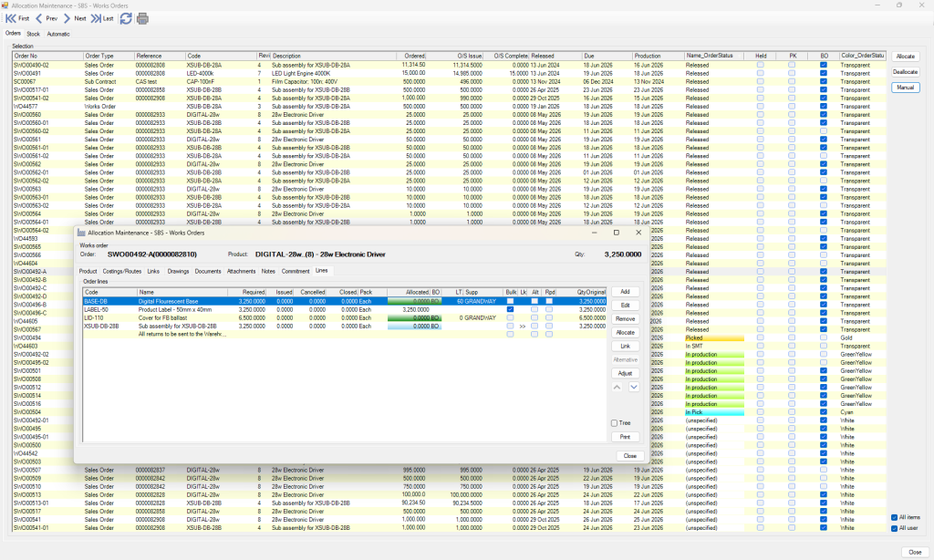Go to the Next record in toolbar
Viewport: 934px width, 560px height.
point(75,18)
